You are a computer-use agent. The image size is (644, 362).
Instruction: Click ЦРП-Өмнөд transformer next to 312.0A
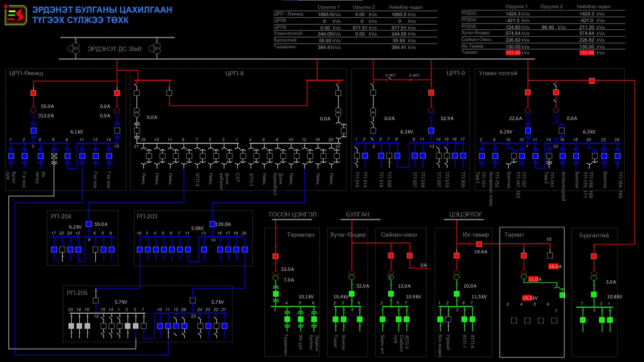tap(33, 112)
